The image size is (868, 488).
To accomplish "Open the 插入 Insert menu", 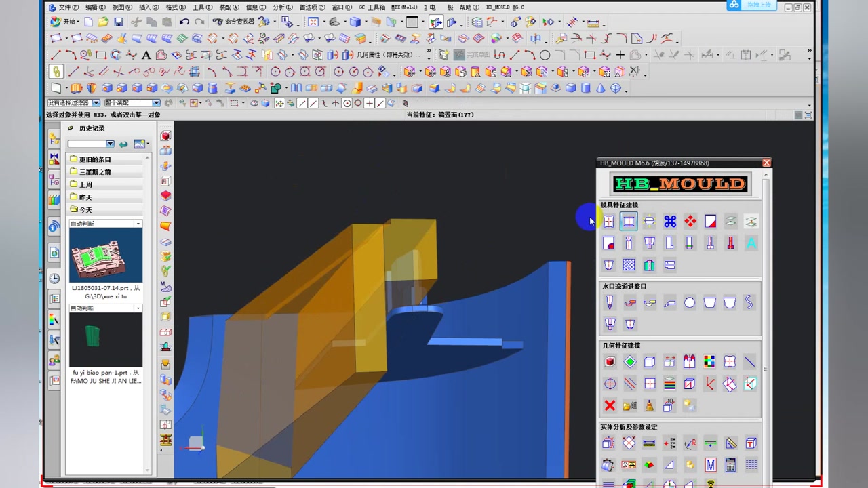I will (149, 7).
